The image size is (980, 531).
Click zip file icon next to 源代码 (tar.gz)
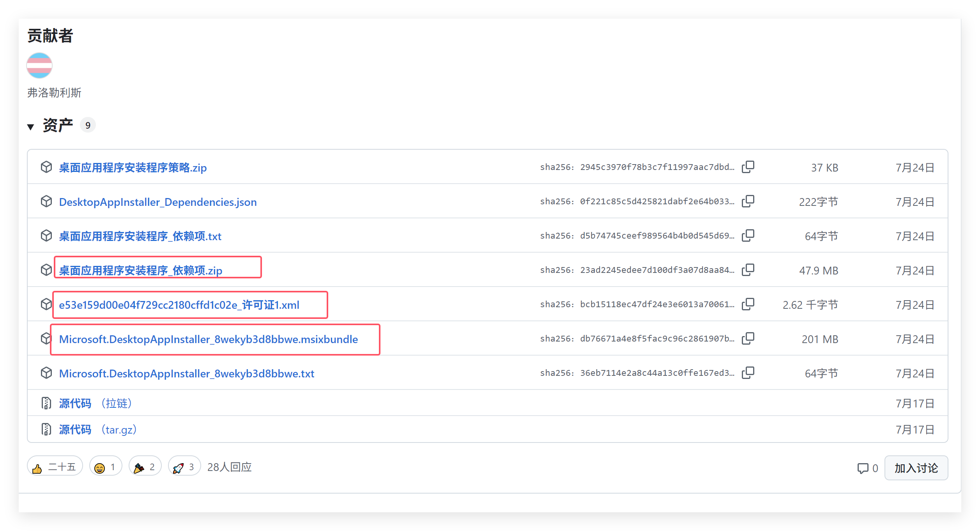[x=46, y=429]
